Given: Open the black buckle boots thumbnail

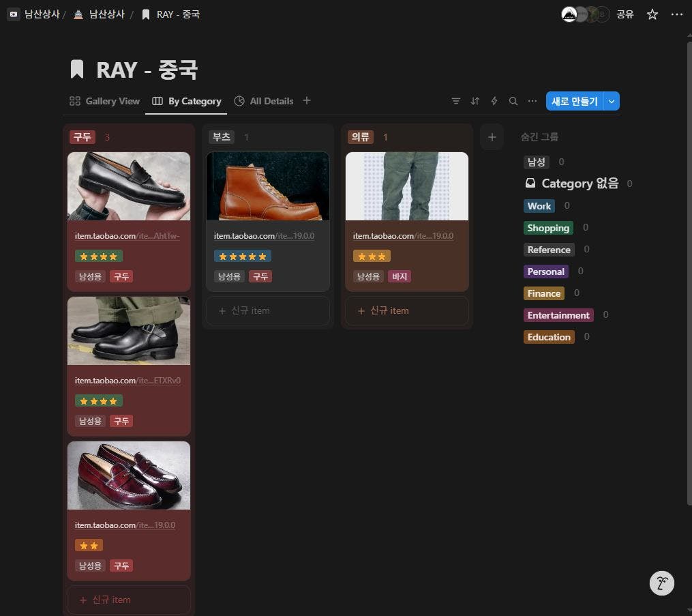Looking at the screenshot, I should pyautogui.click(x=129, y=331).
